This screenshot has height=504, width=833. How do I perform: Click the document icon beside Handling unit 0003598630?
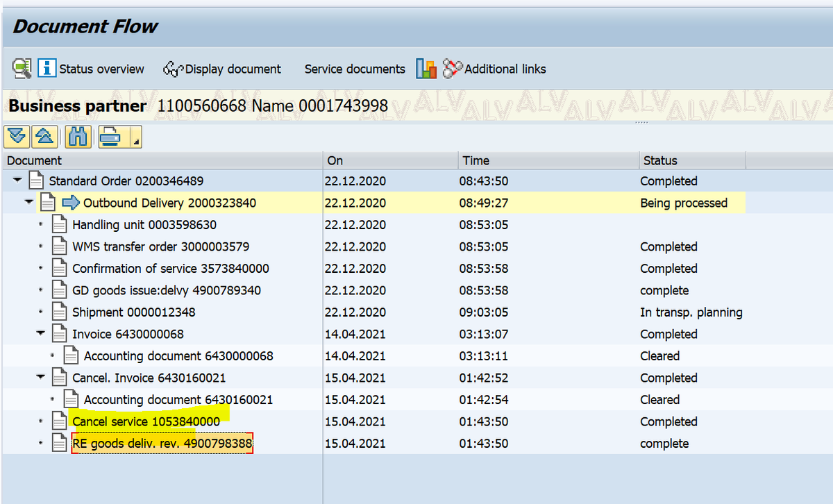click(x=59, y=224)
